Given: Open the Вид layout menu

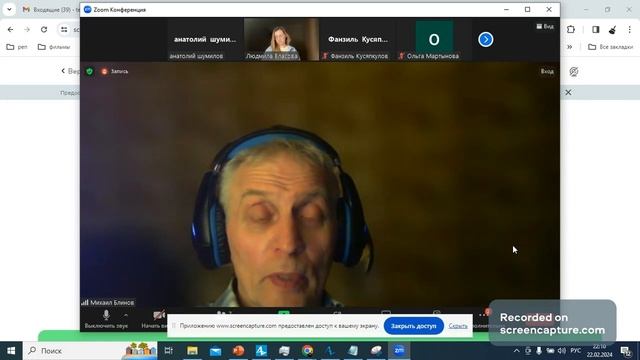Looking at the screenshot, I should click(545, 27).
